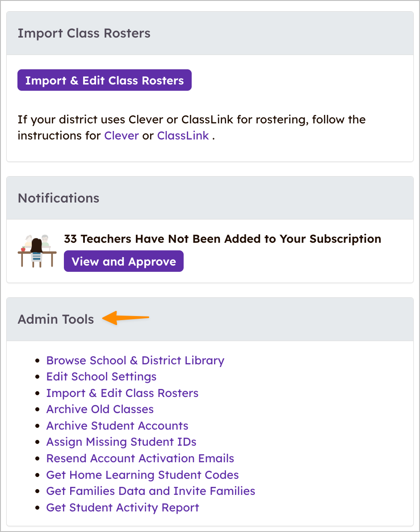Viewport: 420px width, 532px height.
Task: Select Assign Missing Student IDs
Action: 121,442
